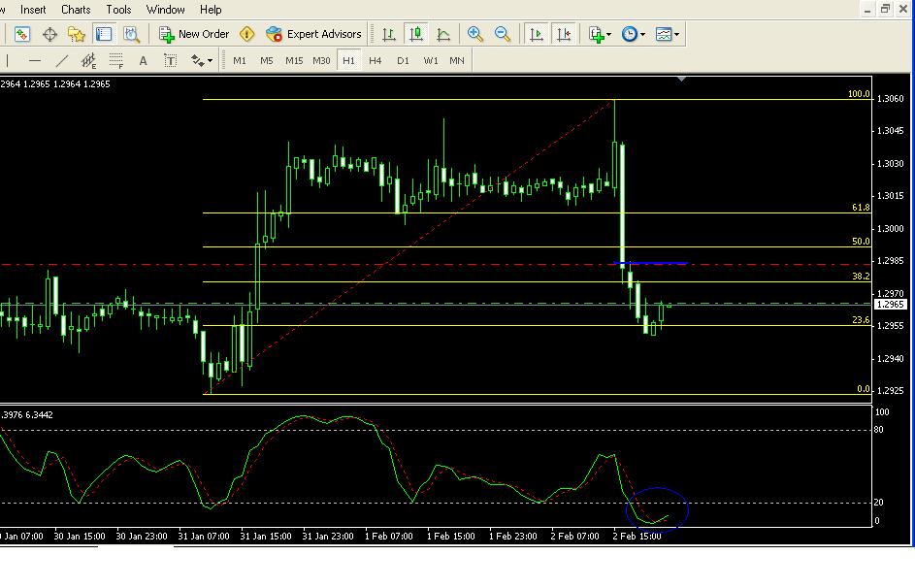Select the Fibonacci retracement drawing tool

coord(116,60)
